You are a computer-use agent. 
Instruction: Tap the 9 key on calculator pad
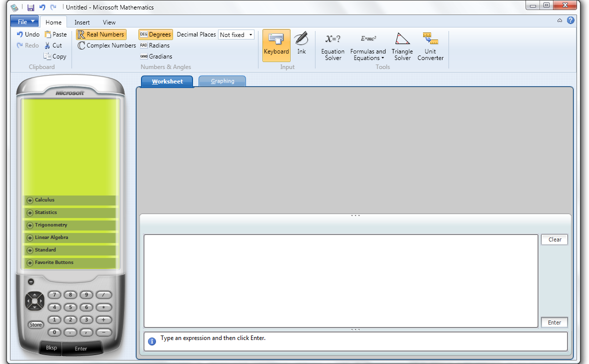point(86,295)
